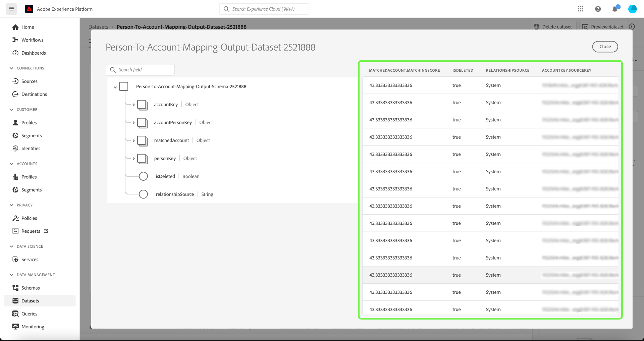Collapse the Customer section

11,110
